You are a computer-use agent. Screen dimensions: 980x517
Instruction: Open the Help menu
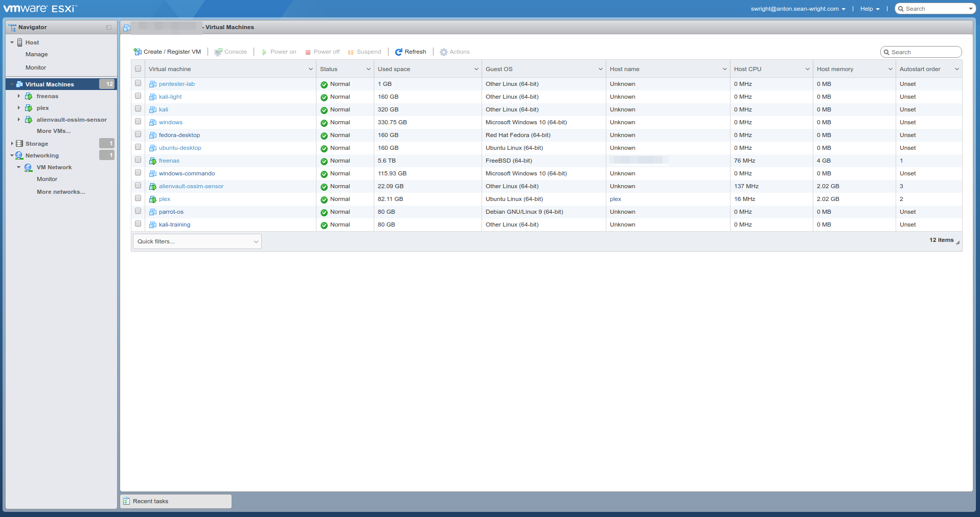pos(870,9)
